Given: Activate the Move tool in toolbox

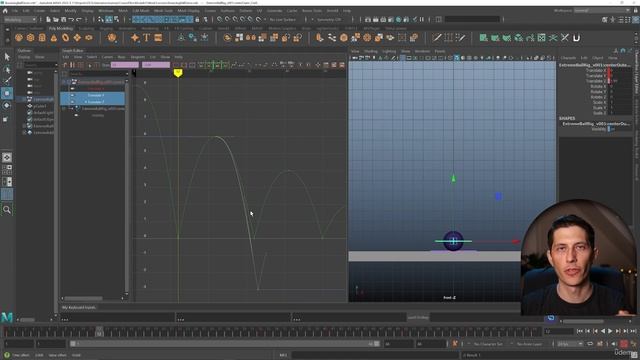Looking at the screenshot, I should 7,93.
